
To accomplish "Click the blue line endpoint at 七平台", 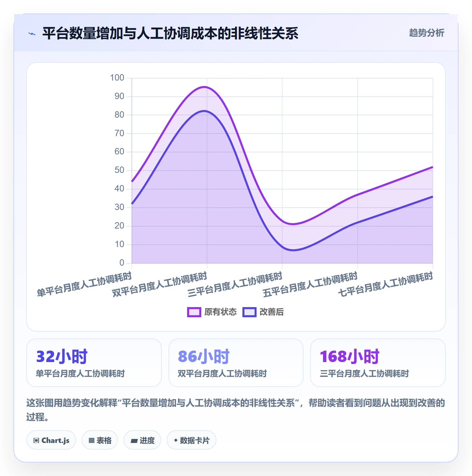I will 432,197.
